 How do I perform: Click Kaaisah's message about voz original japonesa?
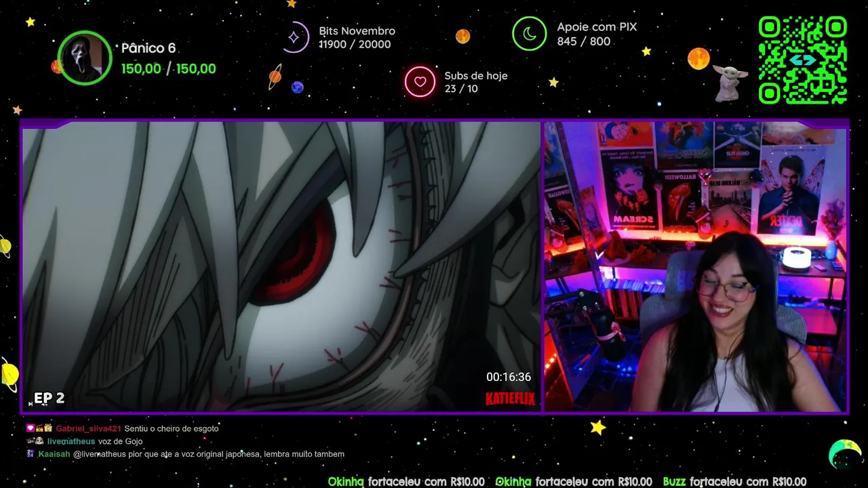tap(209, 454)
